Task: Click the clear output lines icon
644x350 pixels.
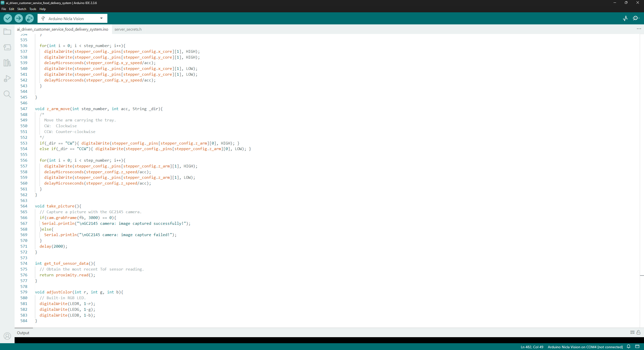Action: coord(632,332)
